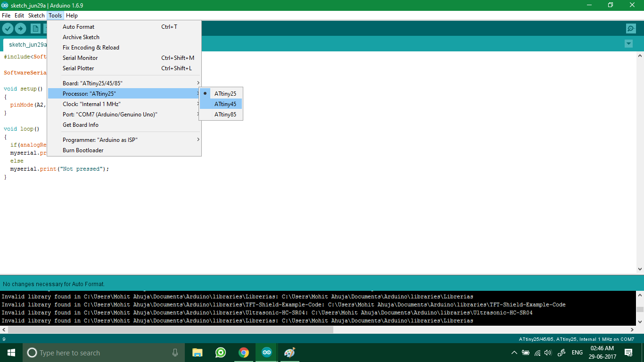Expand the Processor "ATtiny25" submenu
Viewport: 644px width, 362px height.
point(124,94)
